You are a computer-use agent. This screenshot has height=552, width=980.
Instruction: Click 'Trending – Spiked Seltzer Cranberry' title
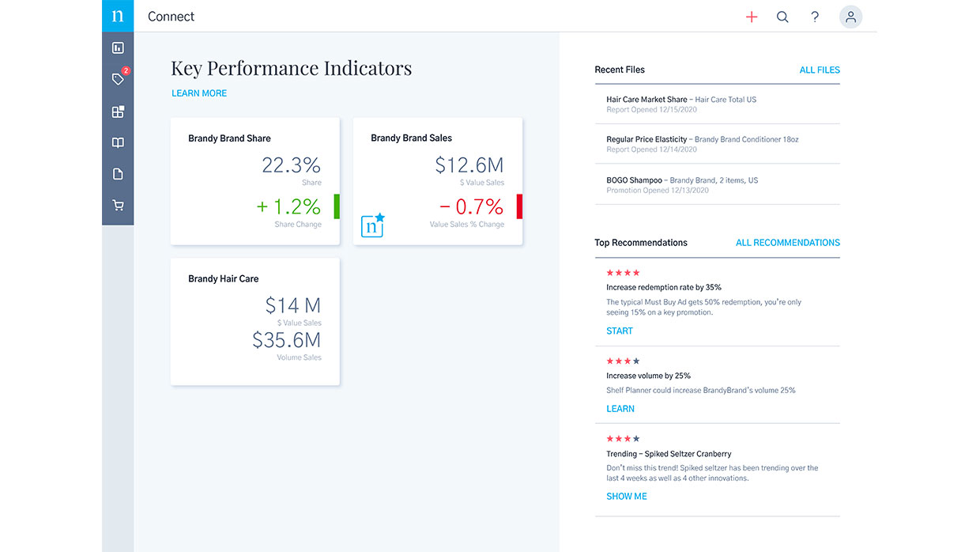point(669,455)
